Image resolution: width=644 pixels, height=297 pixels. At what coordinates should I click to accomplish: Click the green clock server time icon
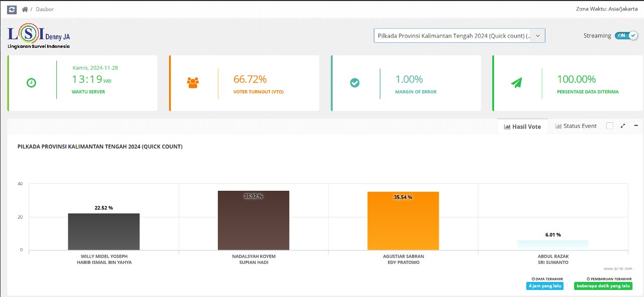pyautogui.click(x=31, y=83)
